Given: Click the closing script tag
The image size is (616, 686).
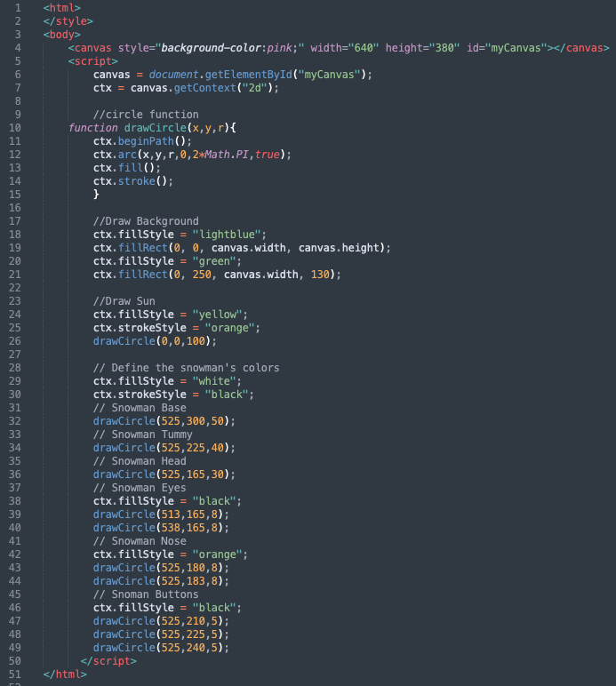Looking at the screenshot, I should tap(108, 661).
